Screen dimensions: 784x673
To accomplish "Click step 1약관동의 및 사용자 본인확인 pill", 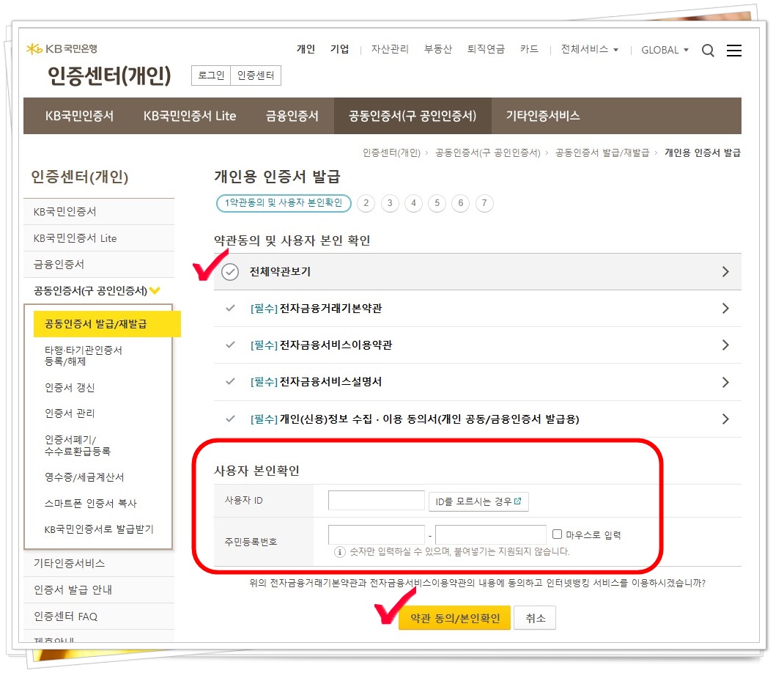I will click(x=284, y=203).
